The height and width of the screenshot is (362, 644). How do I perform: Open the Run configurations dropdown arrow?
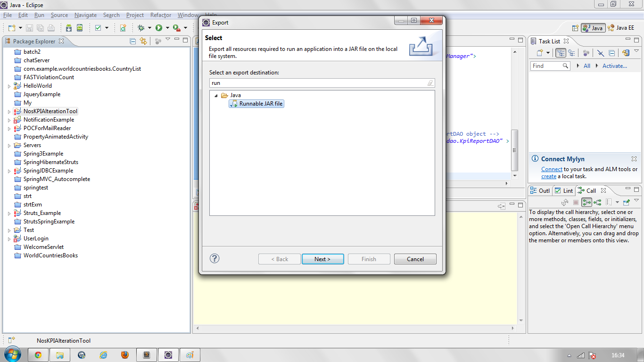(167, 28)
